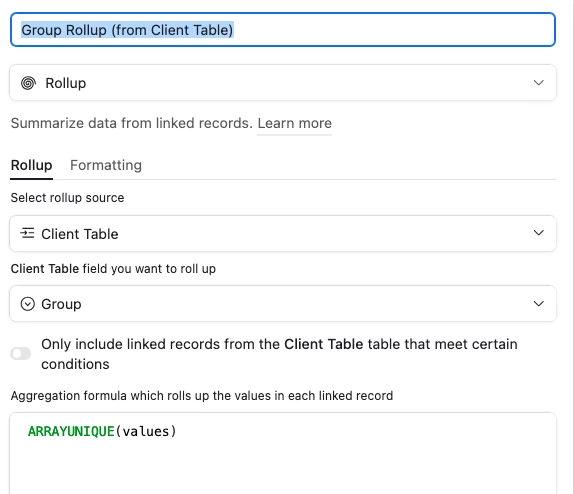This screenshot has height=494, width=574.
Task: Open the Learn more link
Action: (295, 123)
